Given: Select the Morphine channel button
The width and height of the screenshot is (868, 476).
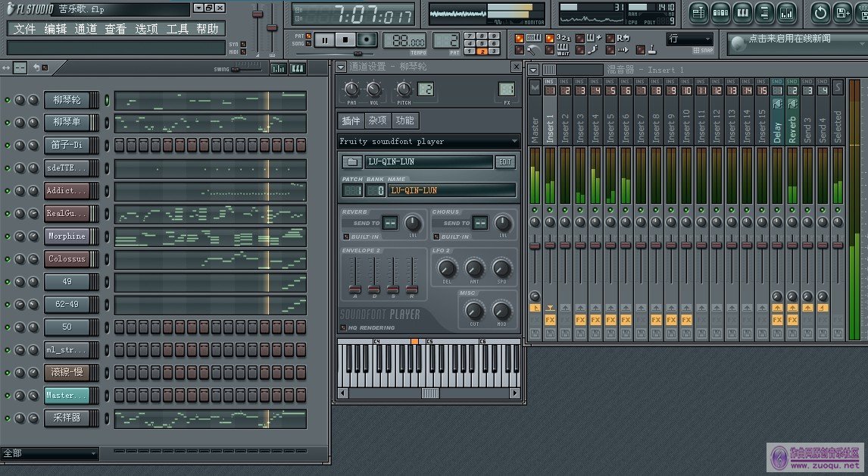Looking at the screenshot, I should [x=67, y=236].
